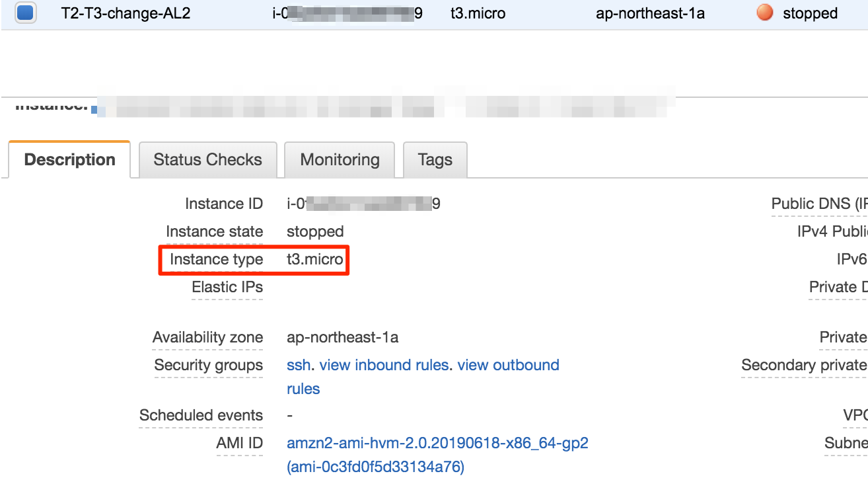The height and width of the screenshot is (480, 868).
Task: Switch to the Status Checks tab
Action: (207, 160)
